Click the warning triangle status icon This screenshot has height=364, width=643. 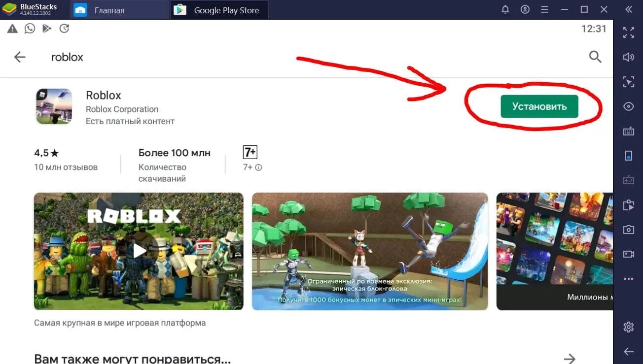[12, 29]
